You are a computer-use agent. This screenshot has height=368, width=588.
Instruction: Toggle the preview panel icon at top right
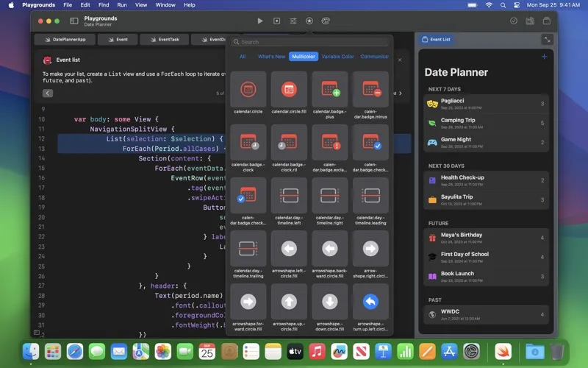(x=547, y=21)
